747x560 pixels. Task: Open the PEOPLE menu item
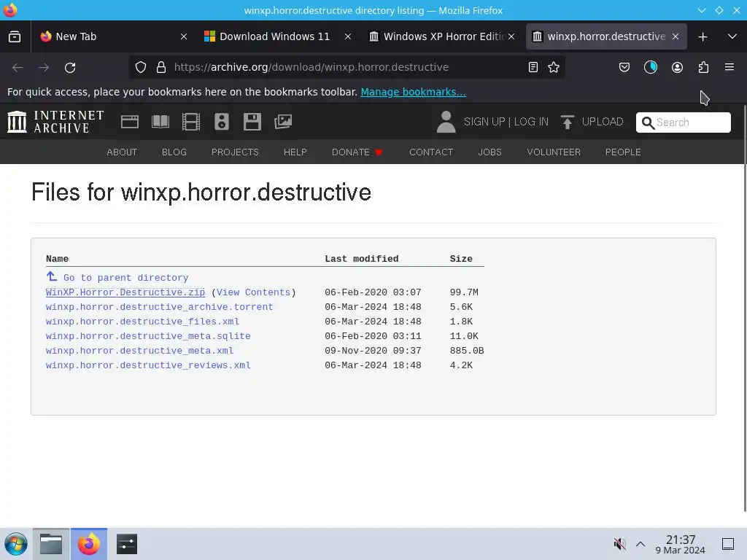coord(623,152)
